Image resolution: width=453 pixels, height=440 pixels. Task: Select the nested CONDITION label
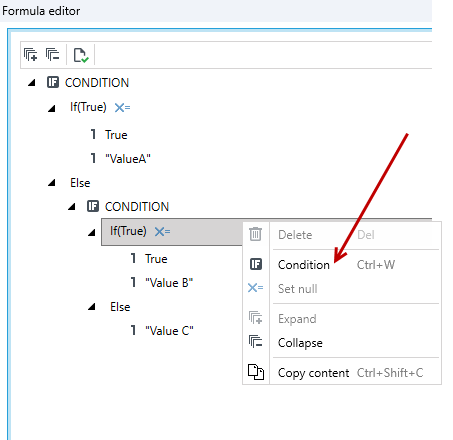coord(137,207)
